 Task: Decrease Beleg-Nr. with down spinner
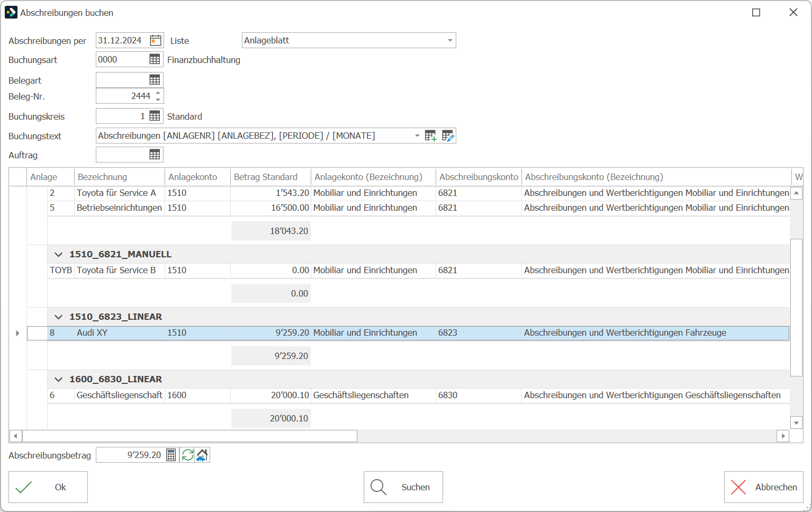pos(158,100)
